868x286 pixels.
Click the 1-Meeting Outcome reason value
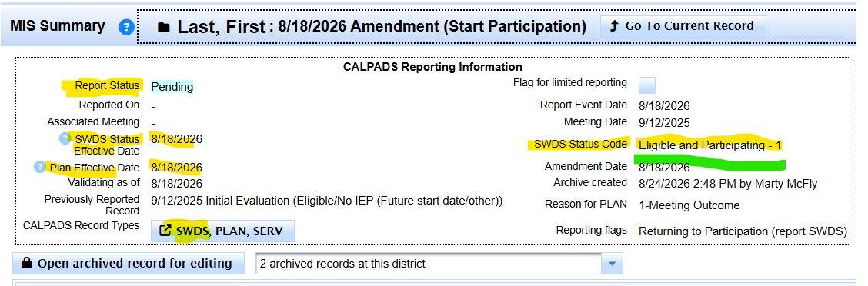(x=689, y=205)
